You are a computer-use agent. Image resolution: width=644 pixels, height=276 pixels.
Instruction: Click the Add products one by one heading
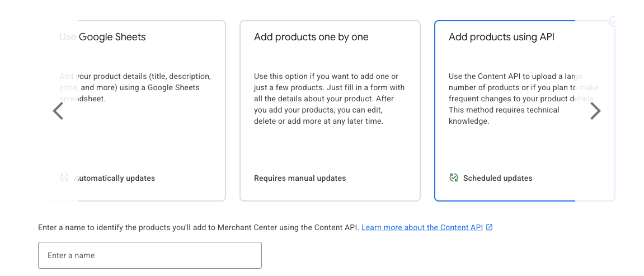311,37
